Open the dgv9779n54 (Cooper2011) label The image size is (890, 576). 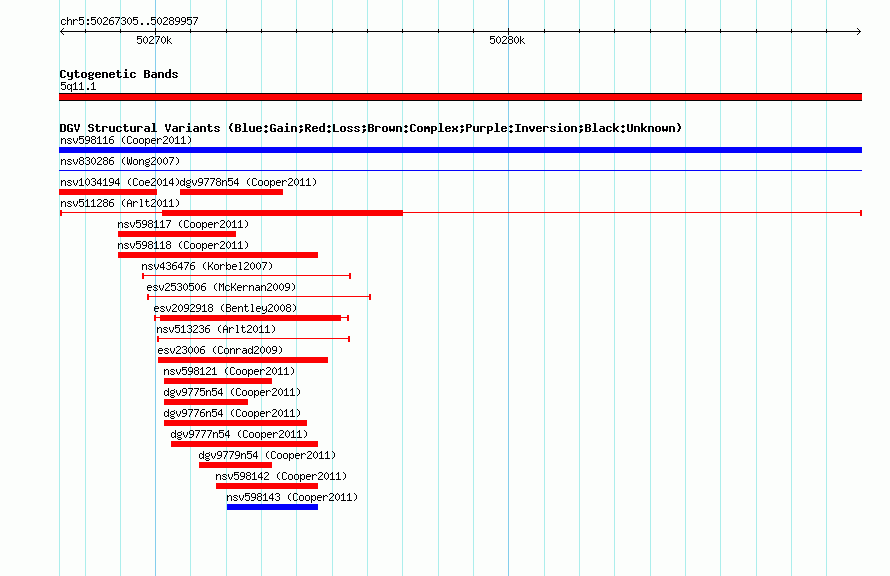click(267, 455)
